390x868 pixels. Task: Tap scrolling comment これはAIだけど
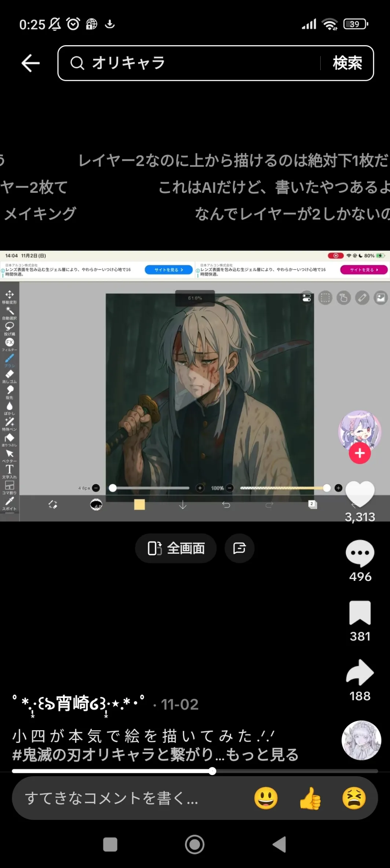[274, 187]
